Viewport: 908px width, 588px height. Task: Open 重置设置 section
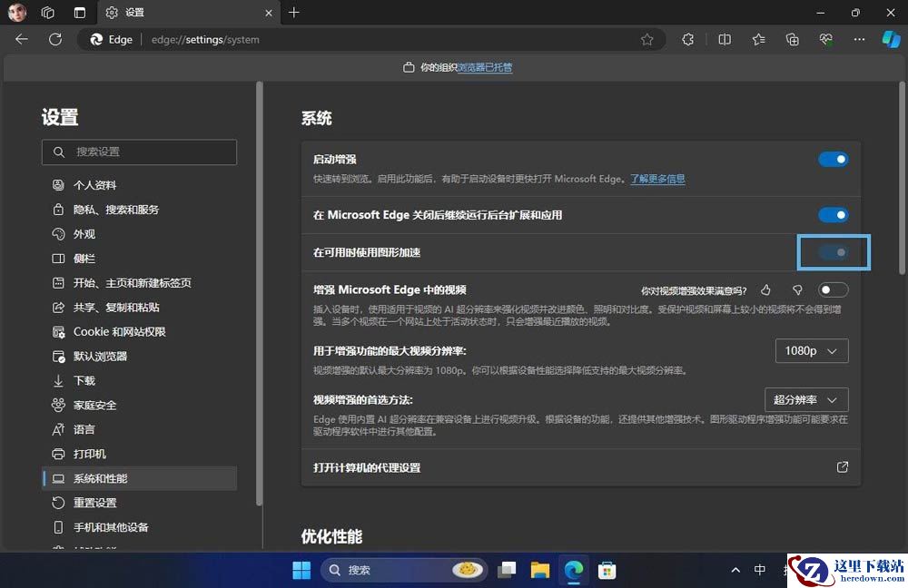139,503
